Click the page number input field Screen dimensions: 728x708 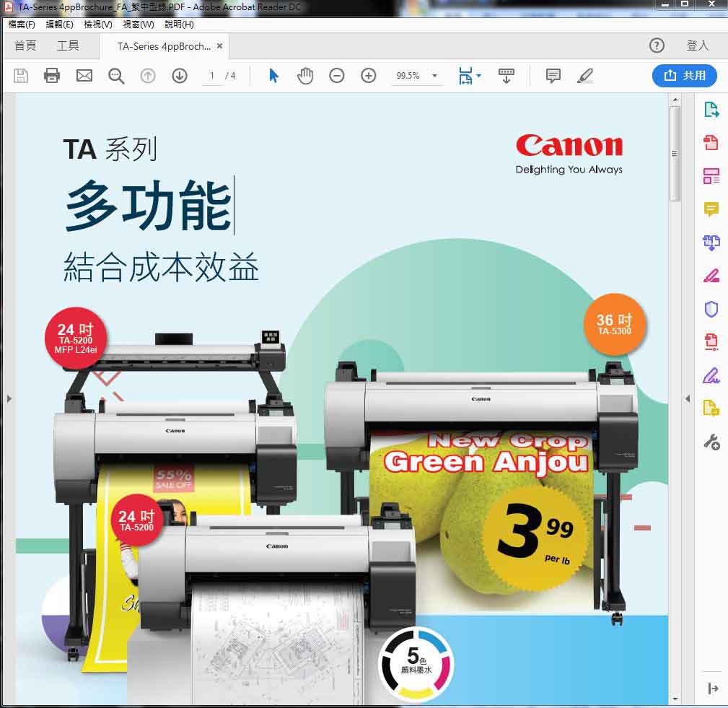click(212, 75)
